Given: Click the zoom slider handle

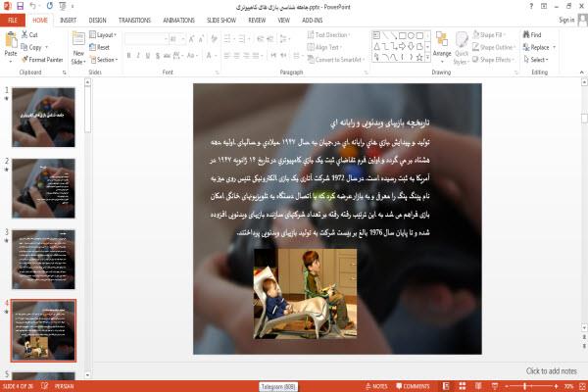Looking at the screenshot, I should (525, 386).
